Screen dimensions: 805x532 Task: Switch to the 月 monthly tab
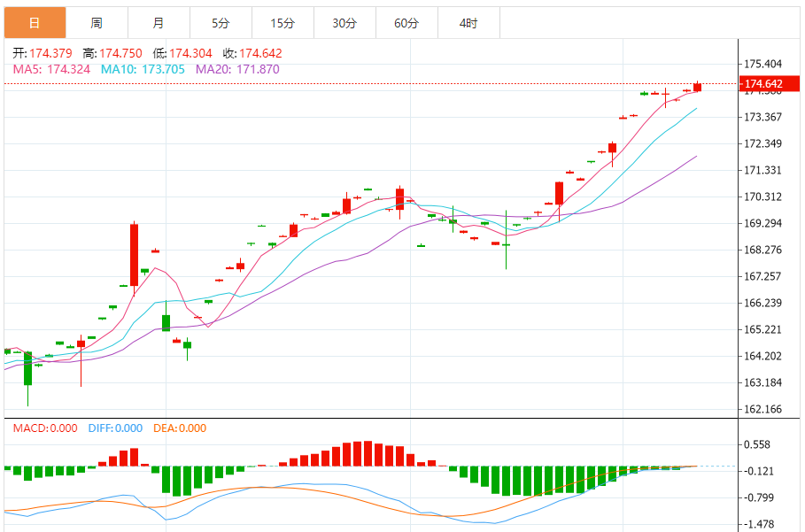coord(159,23)
